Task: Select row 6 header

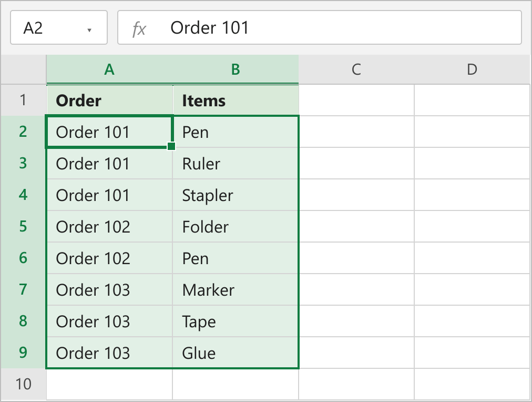Action: pos(23,258)
